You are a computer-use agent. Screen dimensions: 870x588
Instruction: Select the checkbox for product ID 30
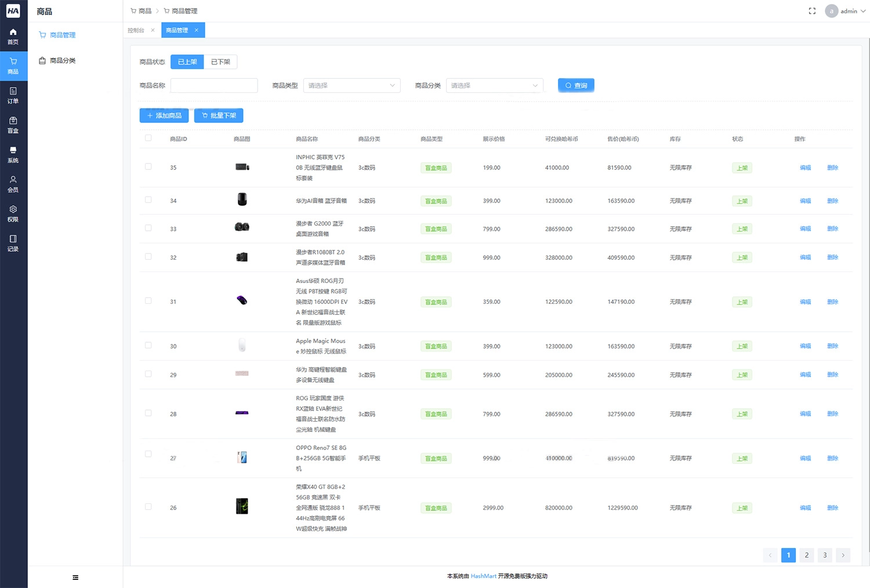[148, 346]
